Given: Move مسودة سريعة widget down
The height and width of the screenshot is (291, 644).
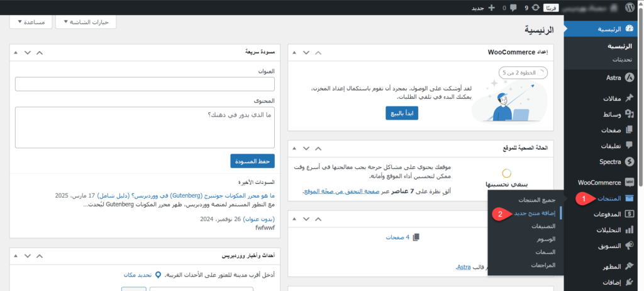Looking at the screenshot, I should (x=28, y=52).
